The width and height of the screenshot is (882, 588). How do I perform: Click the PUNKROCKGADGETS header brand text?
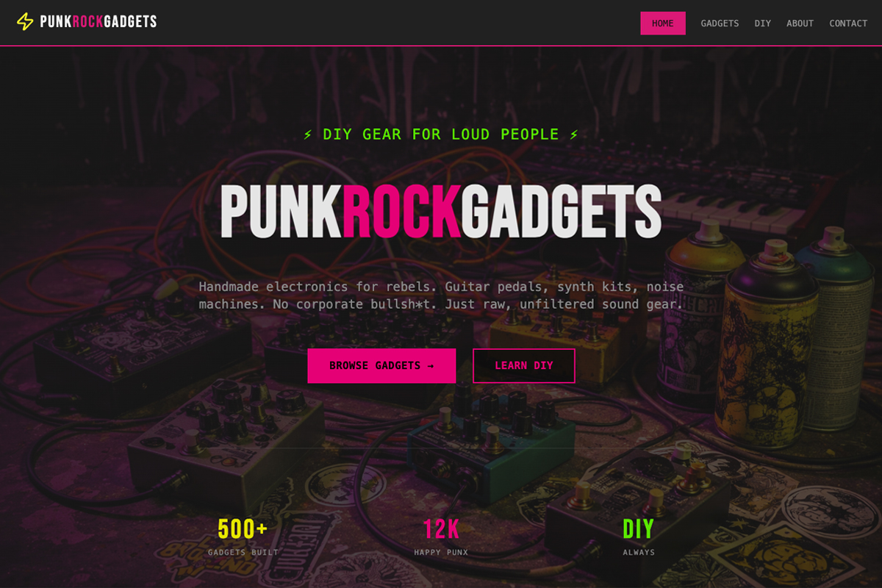coord(98,22)
